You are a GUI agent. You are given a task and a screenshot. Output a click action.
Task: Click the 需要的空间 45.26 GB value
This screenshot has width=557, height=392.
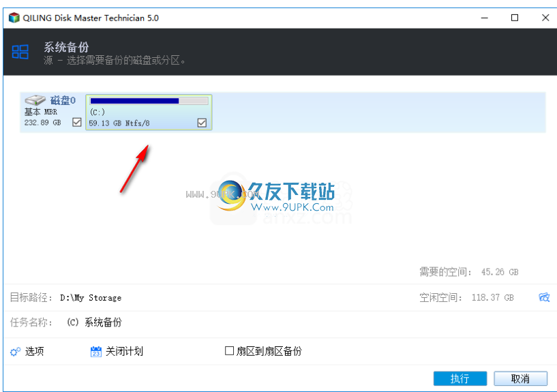click(x=500, y=272)
